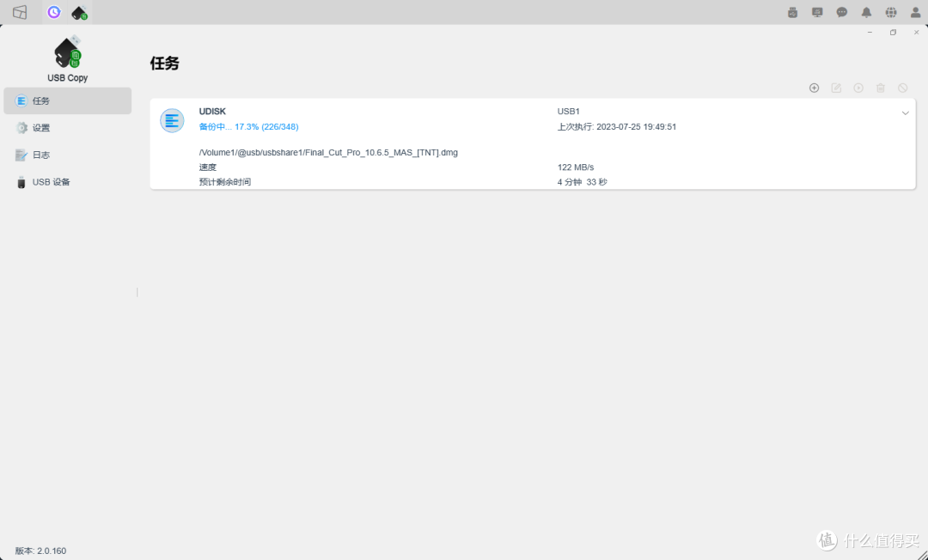Click the 速度 label
This screenshot has width=928, height=560.
pyautogui.click(x=208, y=167)
